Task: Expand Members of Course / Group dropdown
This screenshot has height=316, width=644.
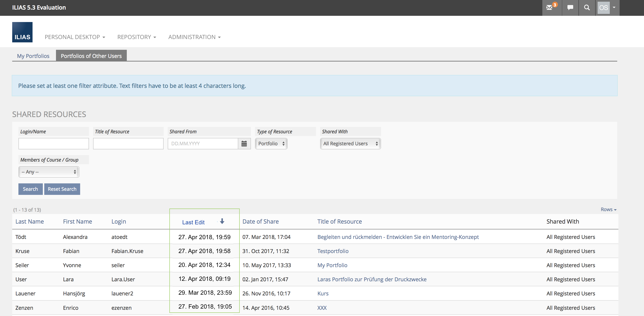Action: click(49, 172)
